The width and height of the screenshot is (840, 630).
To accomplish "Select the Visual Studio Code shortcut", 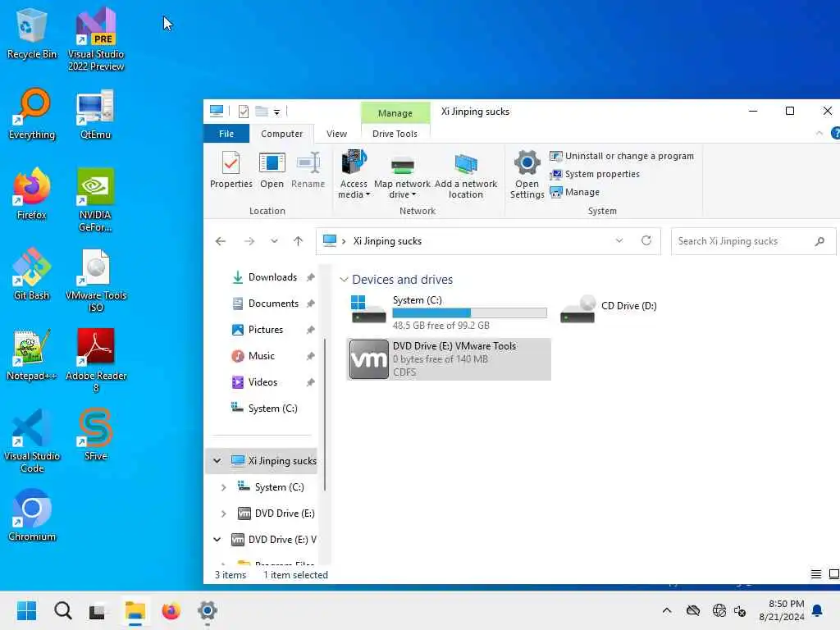I will 32,441.
